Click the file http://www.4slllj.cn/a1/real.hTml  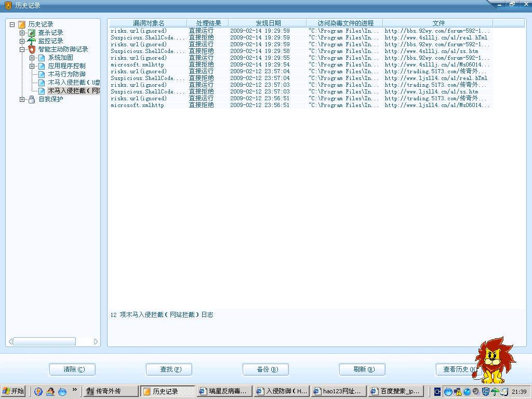pyautogui.click(x=436, y=37)
